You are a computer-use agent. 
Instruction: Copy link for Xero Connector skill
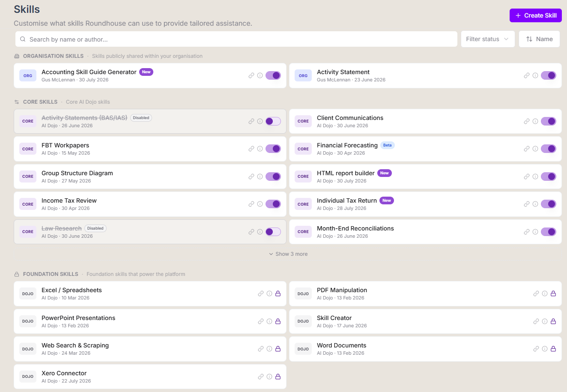point(261,377)
